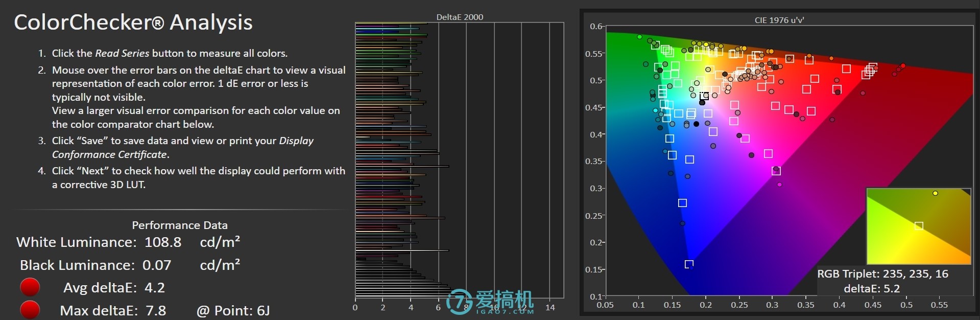
Task: Click 'RGB Triplet: 235, 235, 16' readout
Action: point(883,273)
